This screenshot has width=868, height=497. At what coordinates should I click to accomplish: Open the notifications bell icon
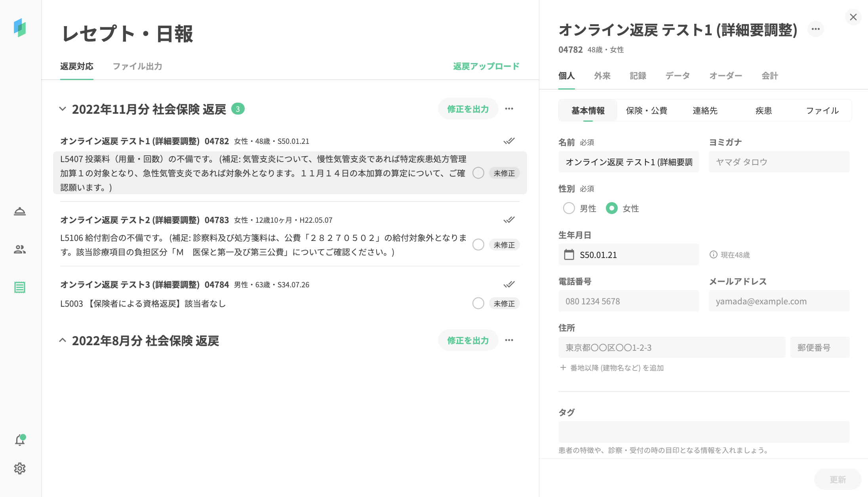click(x=20, y=440)
